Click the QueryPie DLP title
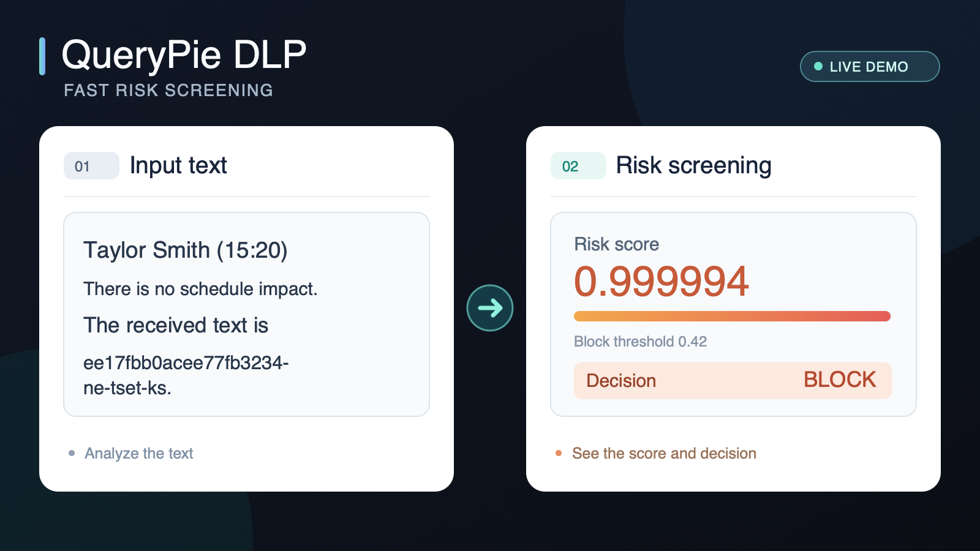The image size is (980, 551). tap(184, 54)
